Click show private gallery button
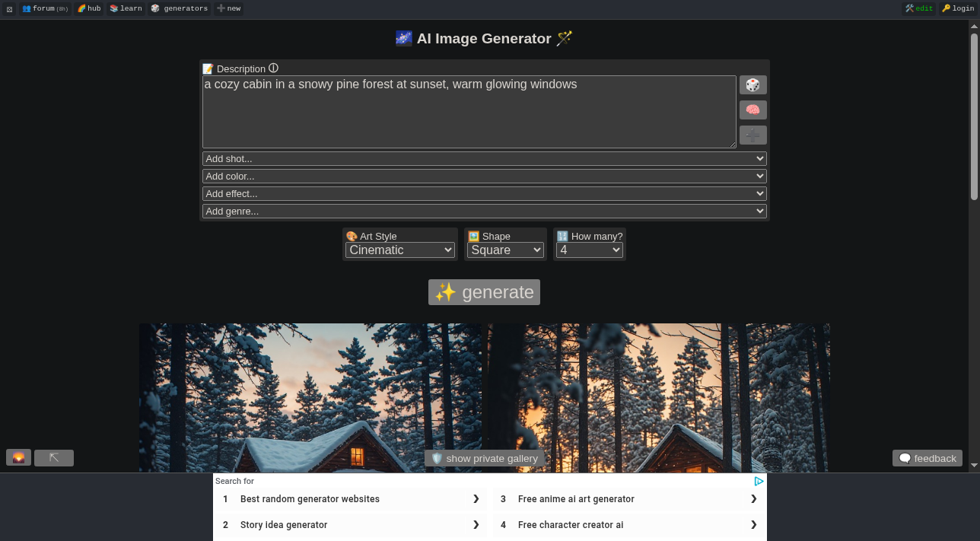This screenshot has height=541, width=980. coord(485,458)
